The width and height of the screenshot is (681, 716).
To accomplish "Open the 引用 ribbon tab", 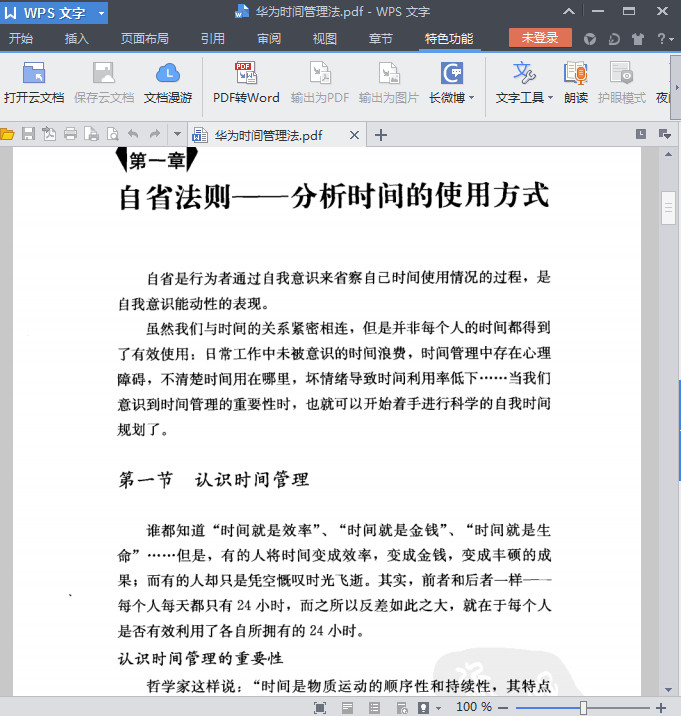I will pos(212,38).
